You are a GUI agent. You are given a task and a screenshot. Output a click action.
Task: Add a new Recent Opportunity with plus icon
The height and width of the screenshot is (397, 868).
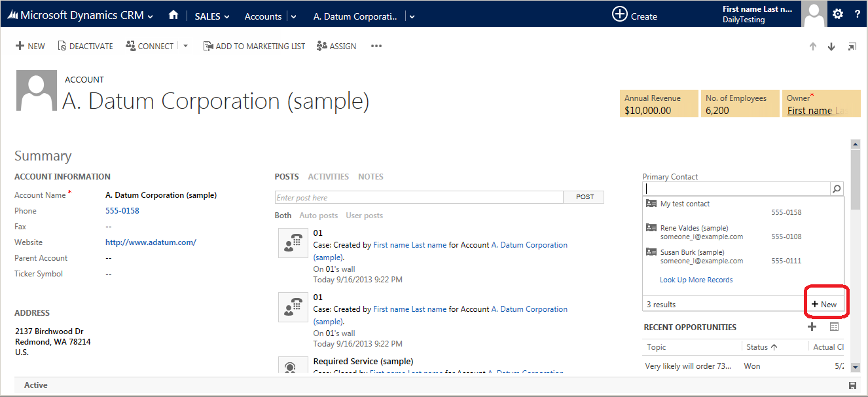(812, 327)
